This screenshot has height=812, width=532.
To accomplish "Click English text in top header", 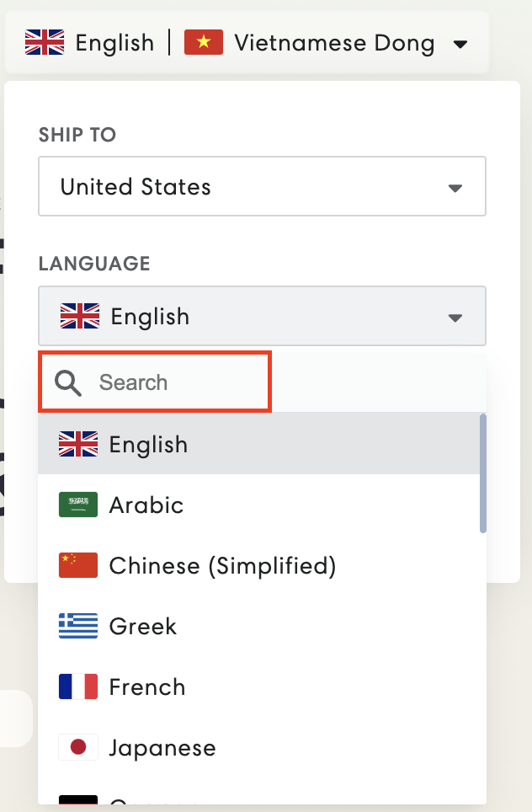I will [114, 43].
